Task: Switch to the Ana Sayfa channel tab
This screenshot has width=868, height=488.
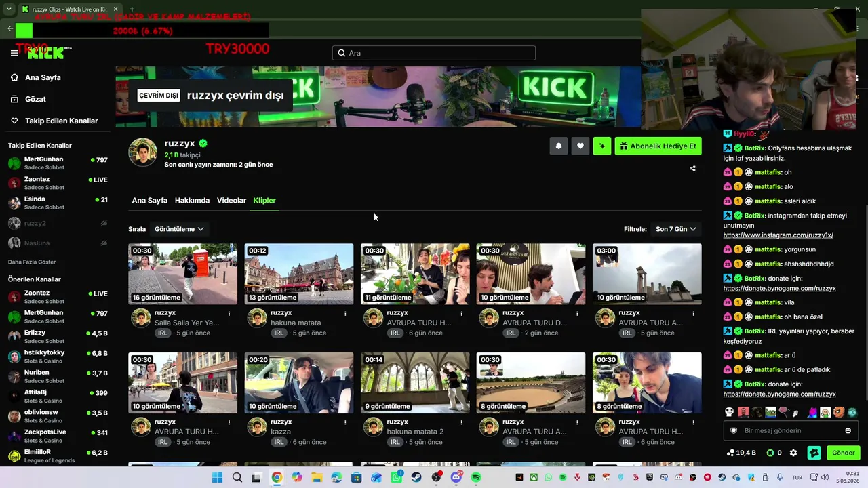Action: (x=149, y=201)
